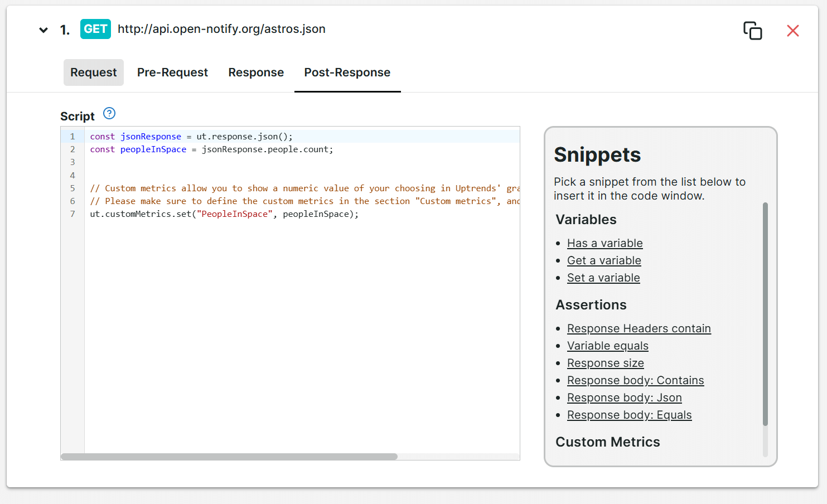Collapse step 1 with the chevron arrow
Screen dimensions: 827x504
tap(43, 30)
